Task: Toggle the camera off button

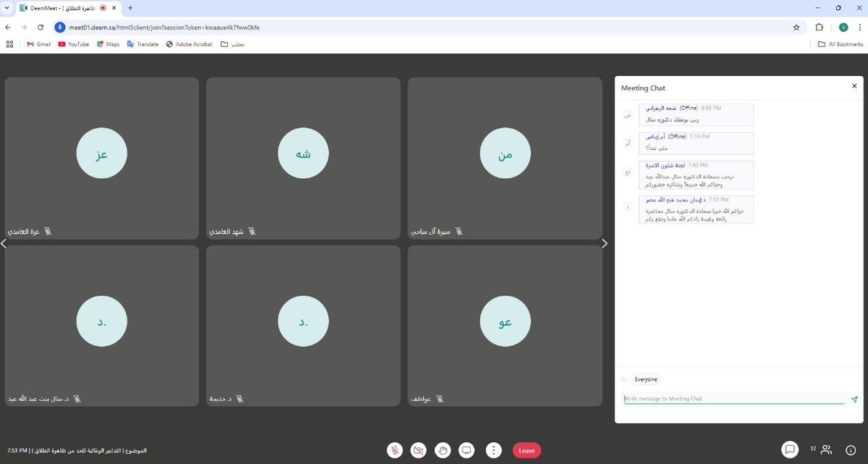Action: click(x=418, y=450)
